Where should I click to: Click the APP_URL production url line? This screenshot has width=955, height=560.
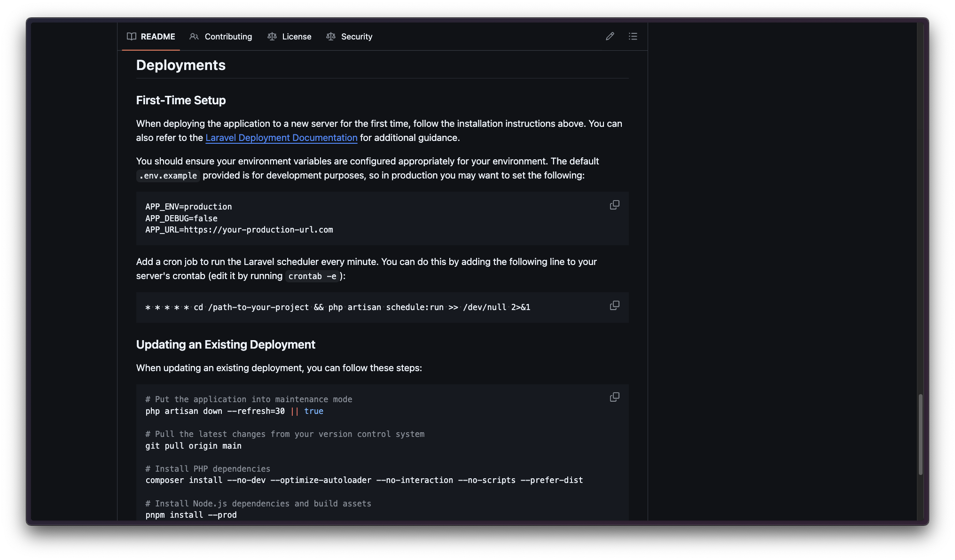(x=239, y=230)
